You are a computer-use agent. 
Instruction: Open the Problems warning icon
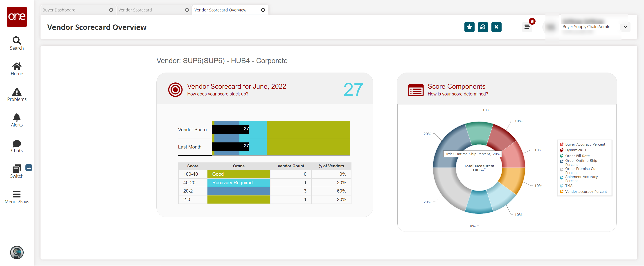(x=17, y=92)
